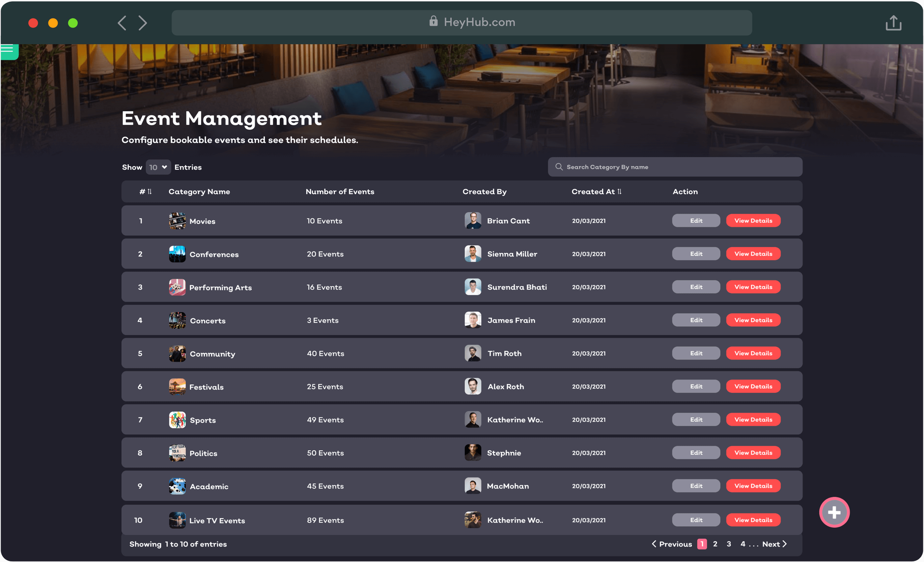Click the Movies category thumbnail
Viewport: 924px width, 562px height.
coord(177,221)
